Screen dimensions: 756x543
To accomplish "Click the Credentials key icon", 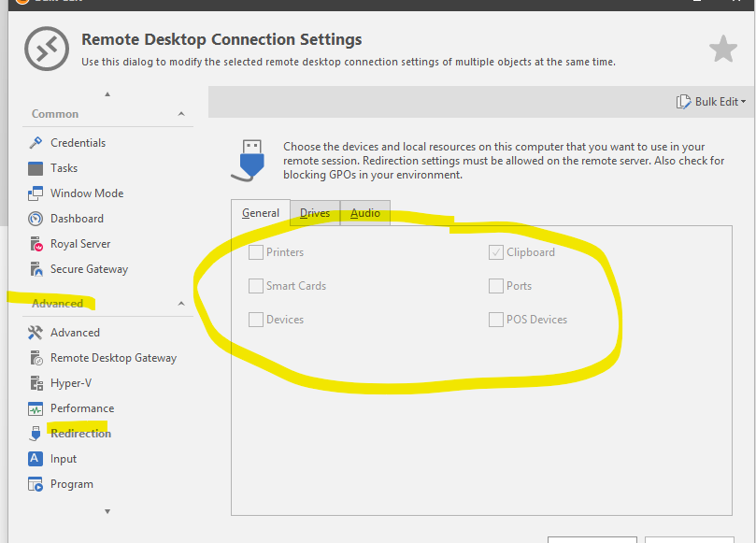I will pyautogui.click(x=36, y=143).
